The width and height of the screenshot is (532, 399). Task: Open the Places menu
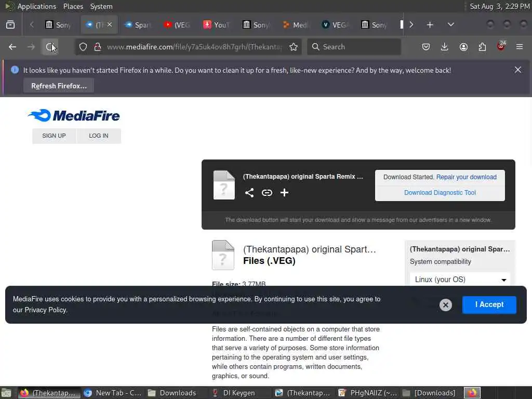tap(73, 6)
